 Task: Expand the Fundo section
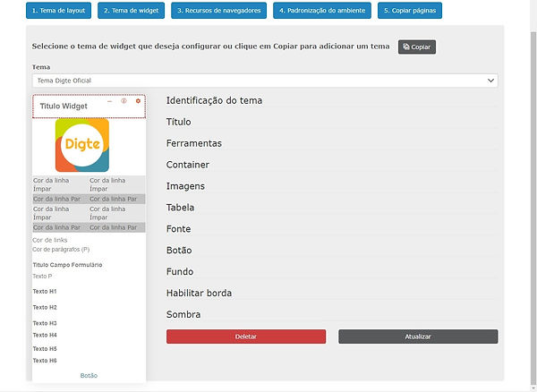click(180, 272)
